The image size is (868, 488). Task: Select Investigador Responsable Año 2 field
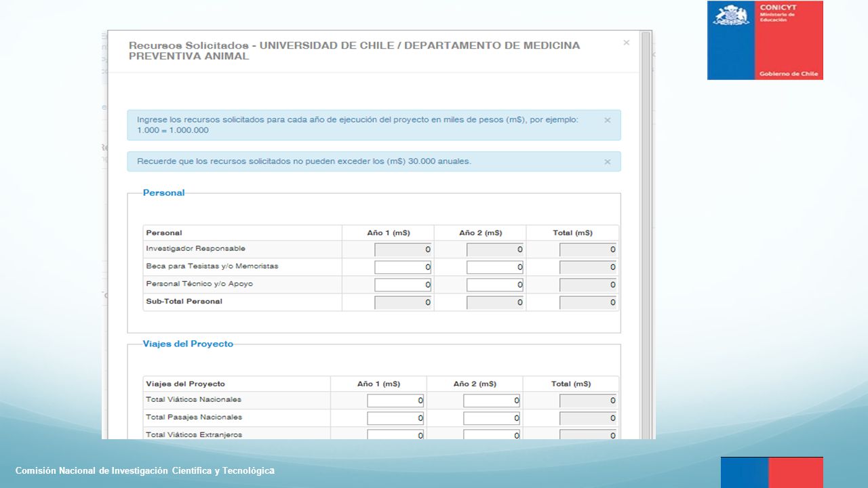pyautogui.click(x=495, y=249)
